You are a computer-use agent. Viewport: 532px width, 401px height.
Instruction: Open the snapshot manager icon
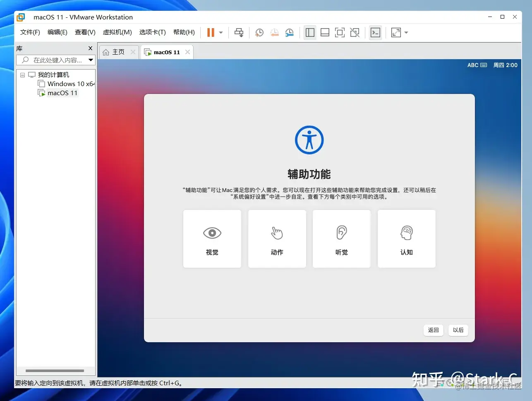[x=289, y=33]
